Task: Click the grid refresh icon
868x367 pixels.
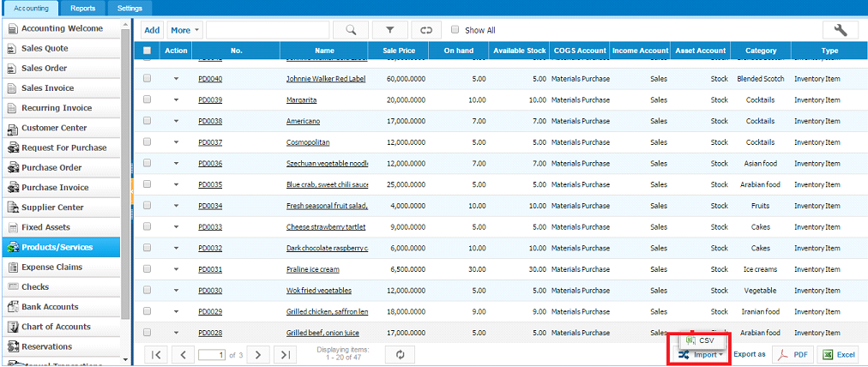Action: point(401,354)
